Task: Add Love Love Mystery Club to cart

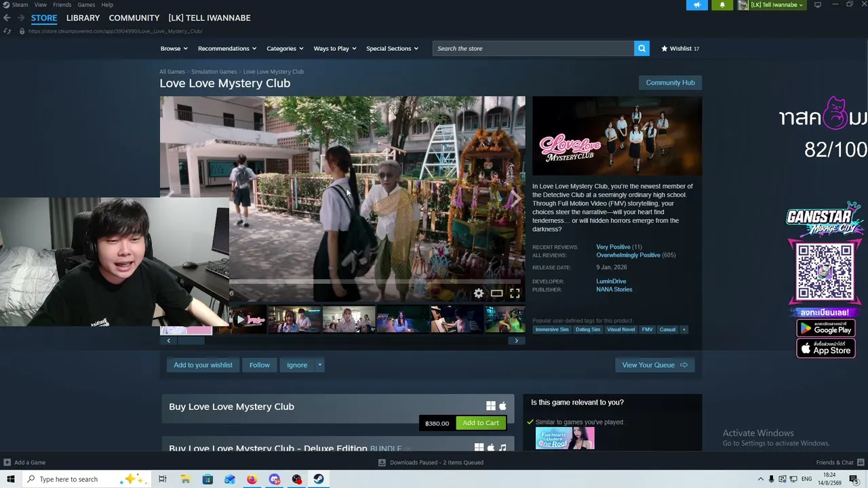Action: point(481,423)
